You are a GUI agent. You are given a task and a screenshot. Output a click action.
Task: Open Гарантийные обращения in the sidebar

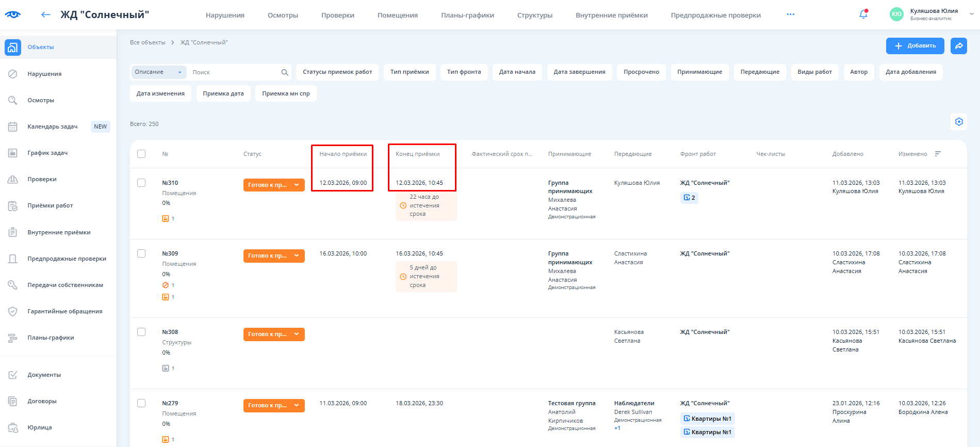click(x=65, y=311)
